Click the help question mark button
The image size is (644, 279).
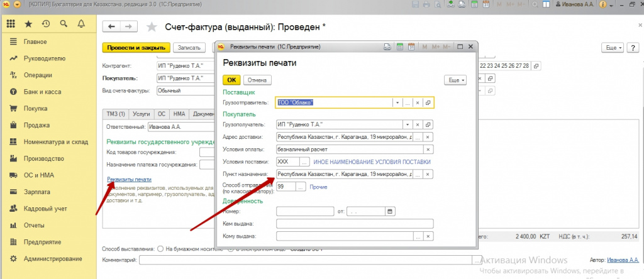(633, 48)
